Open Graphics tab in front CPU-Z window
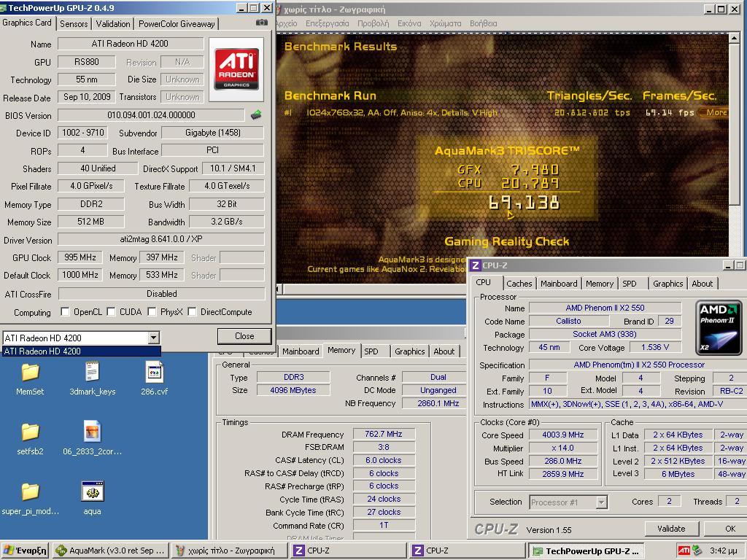The image size is (747, 560). 668,284
